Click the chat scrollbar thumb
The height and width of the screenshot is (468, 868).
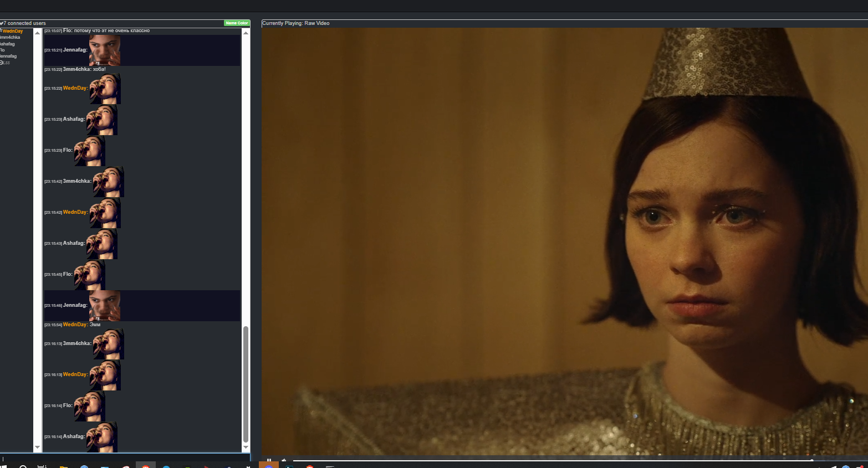coord(246,384)
